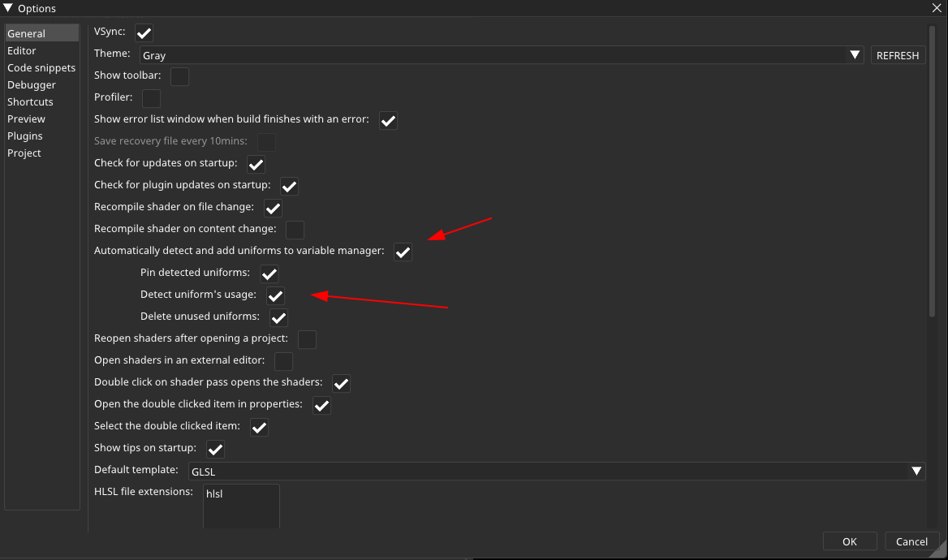Enable the Profiler checkbox
This screenshot has height=560, width=948.
coord(151,99)
